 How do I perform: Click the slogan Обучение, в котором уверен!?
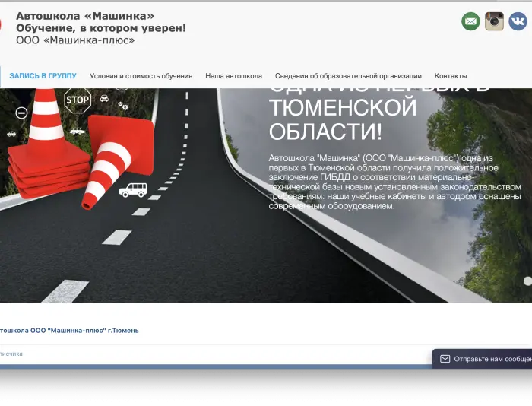[x=101, y=28]
